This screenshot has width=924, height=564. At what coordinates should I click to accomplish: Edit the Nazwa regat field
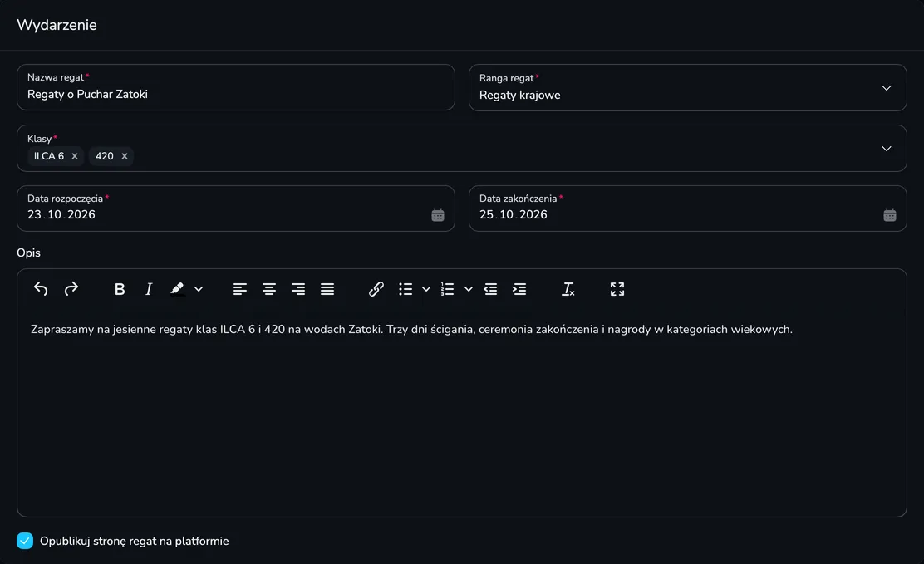[236, 87]
